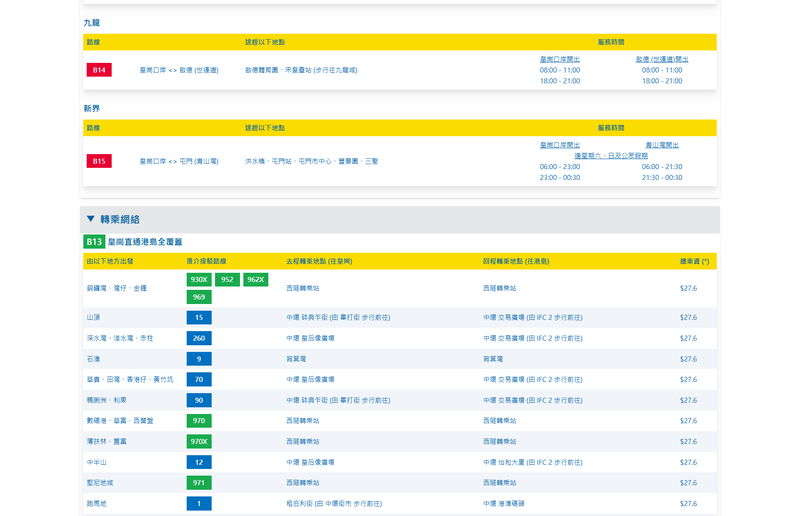Click the Saturday, Sunday and holidays link under B15
Viewport: 800px width, 516px height.
611,156
